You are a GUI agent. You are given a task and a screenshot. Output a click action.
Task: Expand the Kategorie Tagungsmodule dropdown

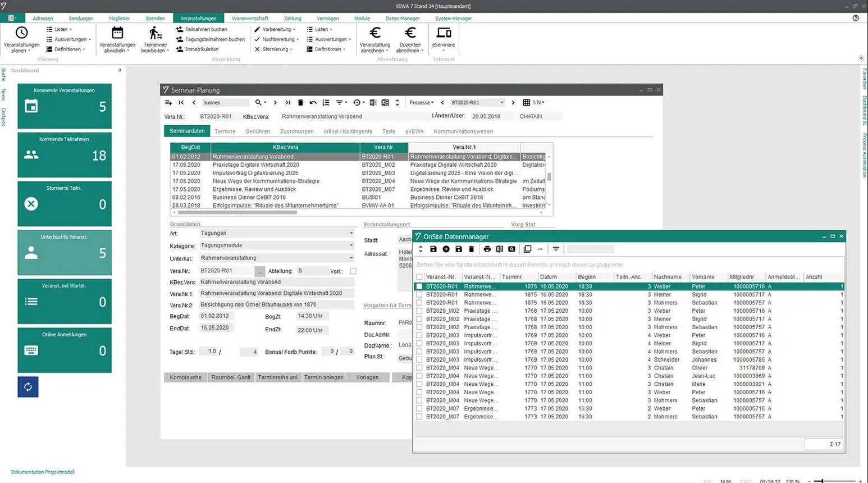pyautogui.click(x=351, y=245)
